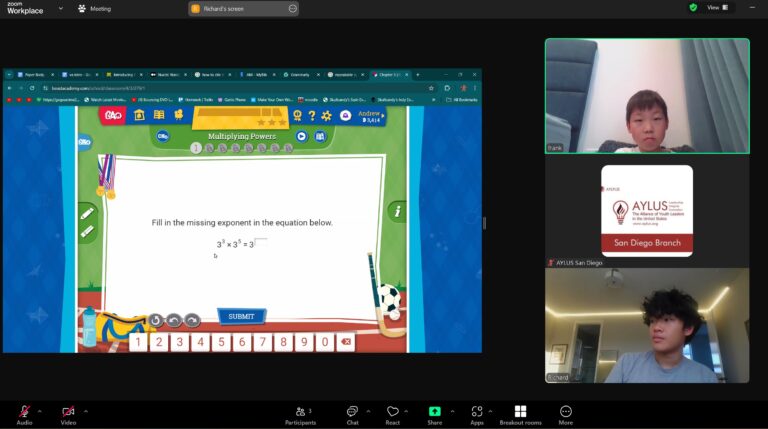Expand the share options caret

[452, 411]
